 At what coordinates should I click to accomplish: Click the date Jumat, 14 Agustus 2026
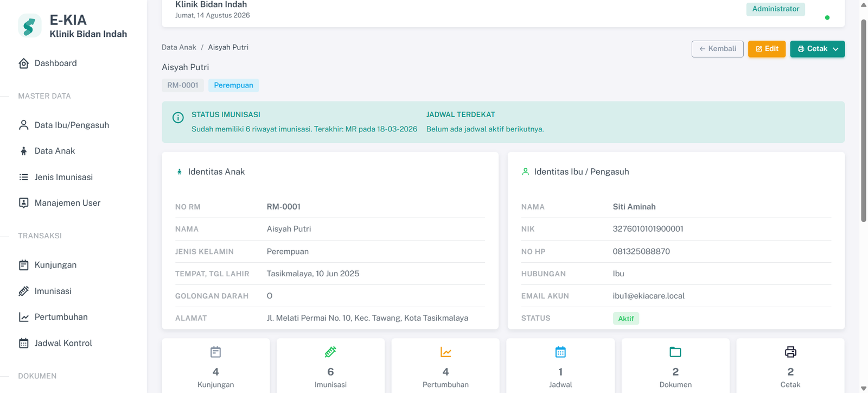click(x=213, y=16)
